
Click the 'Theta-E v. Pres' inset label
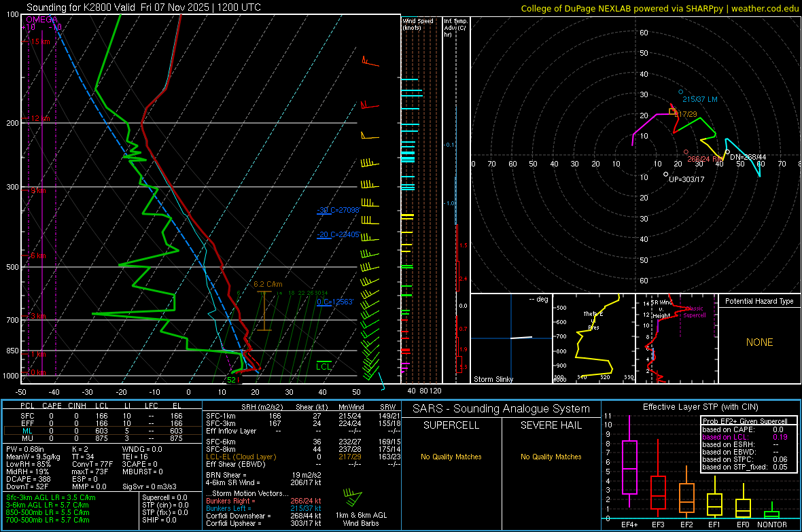[593, 320]
